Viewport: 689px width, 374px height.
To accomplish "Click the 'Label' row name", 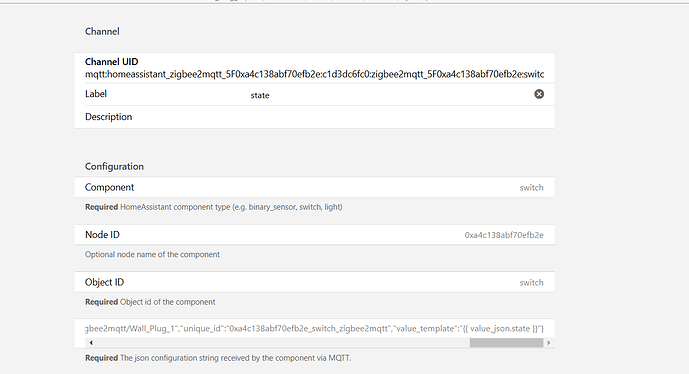I will point(96,94).
